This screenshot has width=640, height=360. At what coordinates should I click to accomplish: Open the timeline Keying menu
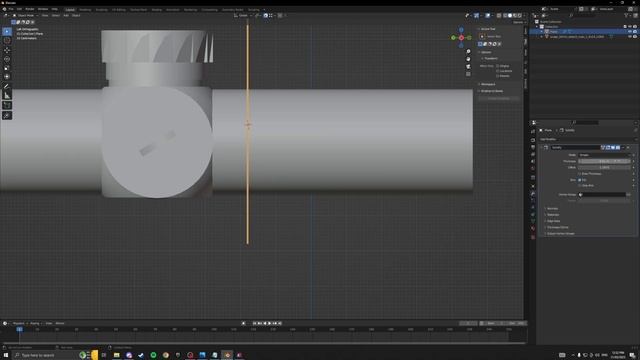click(x=36, y=323)
